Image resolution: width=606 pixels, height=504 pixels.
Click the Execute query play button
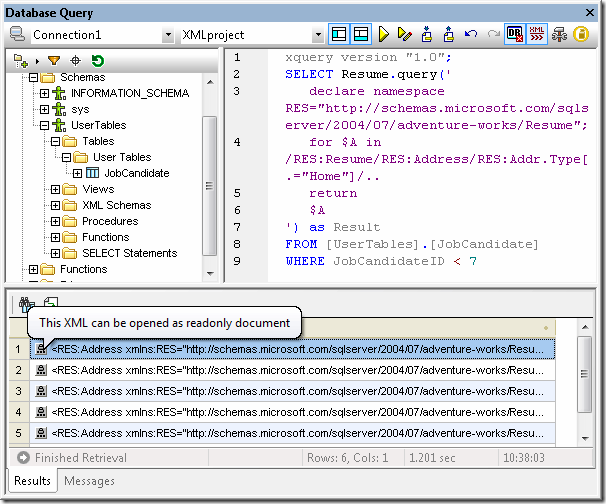(383, 34)
